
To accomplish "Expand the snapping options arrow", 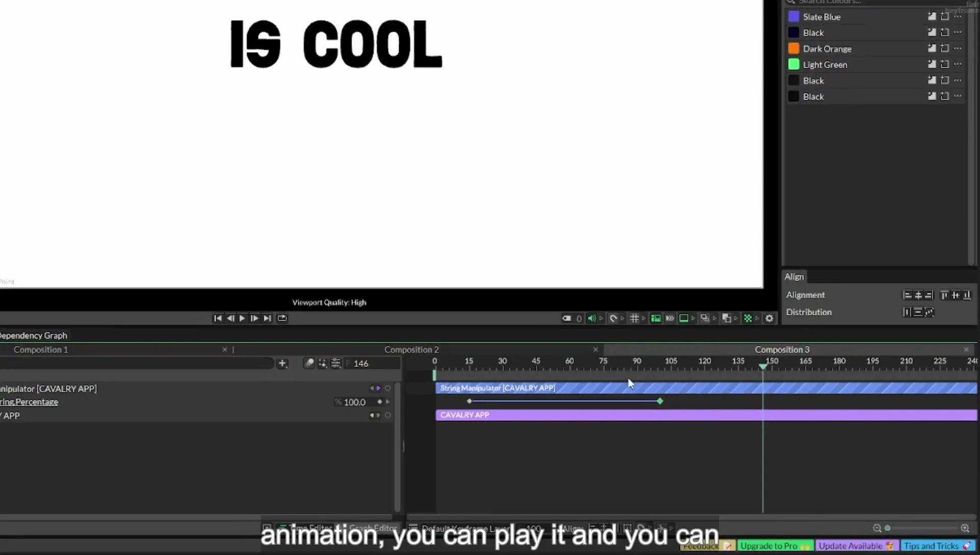I will coord(622,318).
